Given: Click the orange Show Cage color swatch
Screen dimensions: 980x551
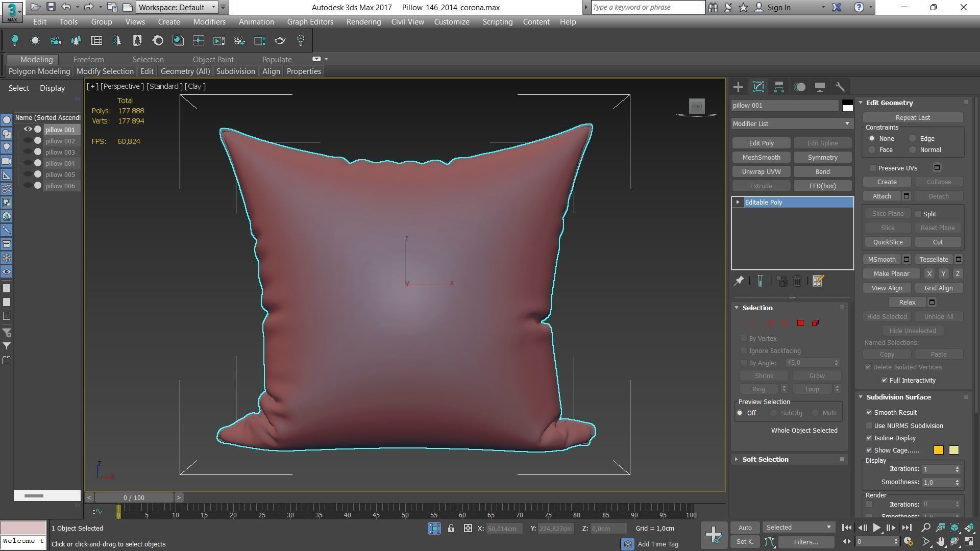Looking at the screenshot, I should (x=938, y=450).
